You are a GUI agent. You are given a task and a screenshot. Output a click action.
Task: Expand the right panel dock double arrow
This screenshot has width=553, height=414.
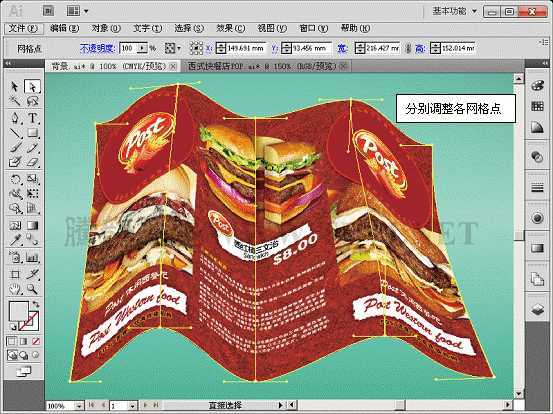coord(546,63)
